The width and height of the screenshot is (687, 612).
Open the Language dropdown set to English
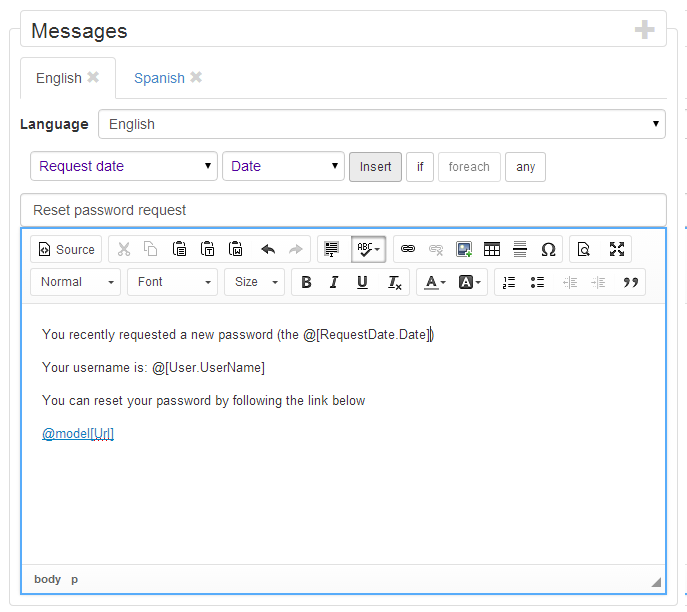(381, 125)
